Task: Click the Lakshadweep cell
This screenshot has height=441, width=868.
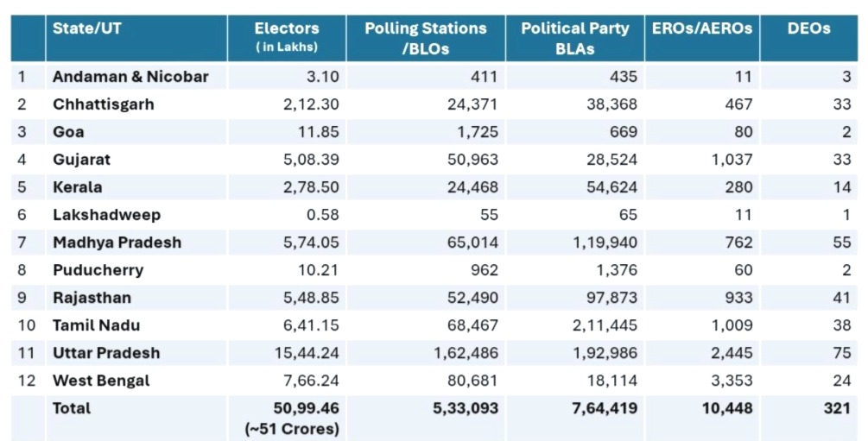Action: click(x=106, y=215)
